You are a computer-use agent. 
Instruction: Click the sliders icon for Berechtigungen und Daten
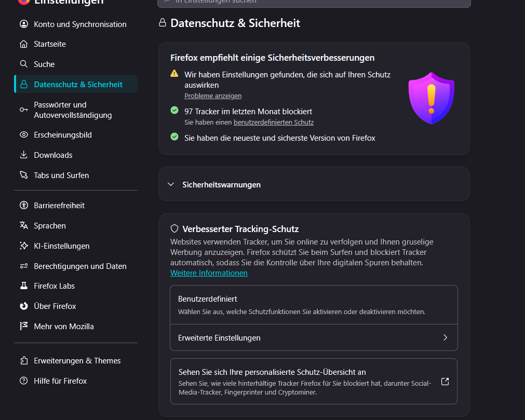pyautogui.click(x=24, y=266)
